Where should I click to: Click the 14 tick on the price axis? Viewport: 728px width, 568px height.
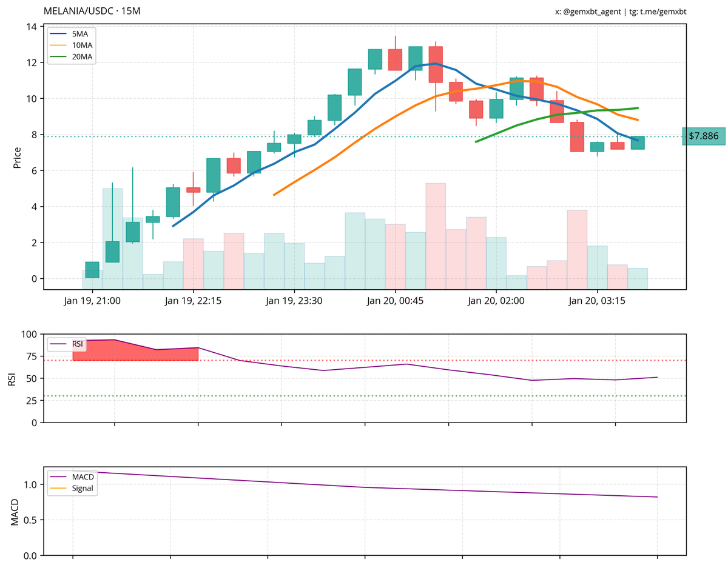(x=31, y=27)
